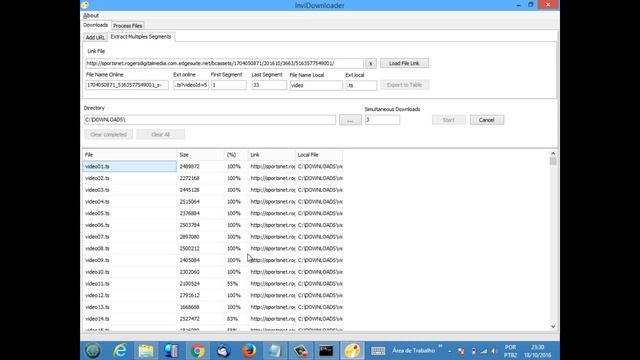
Task: Cancel the downloads
Action: (487, 120)
